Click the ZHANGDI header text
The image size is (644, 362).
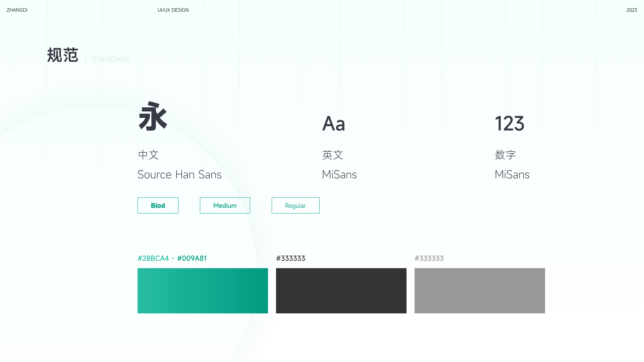pyautogui.click(x=17, y=10)
